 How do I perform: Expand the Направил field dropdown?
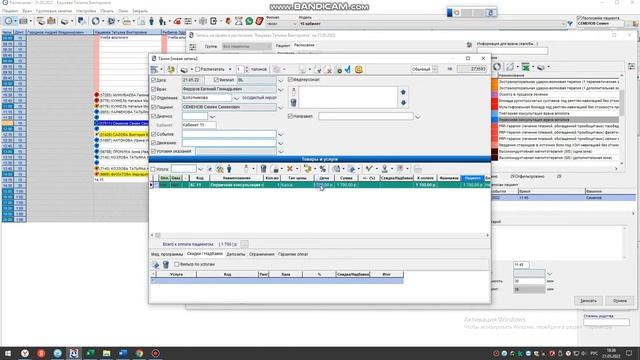418,117
